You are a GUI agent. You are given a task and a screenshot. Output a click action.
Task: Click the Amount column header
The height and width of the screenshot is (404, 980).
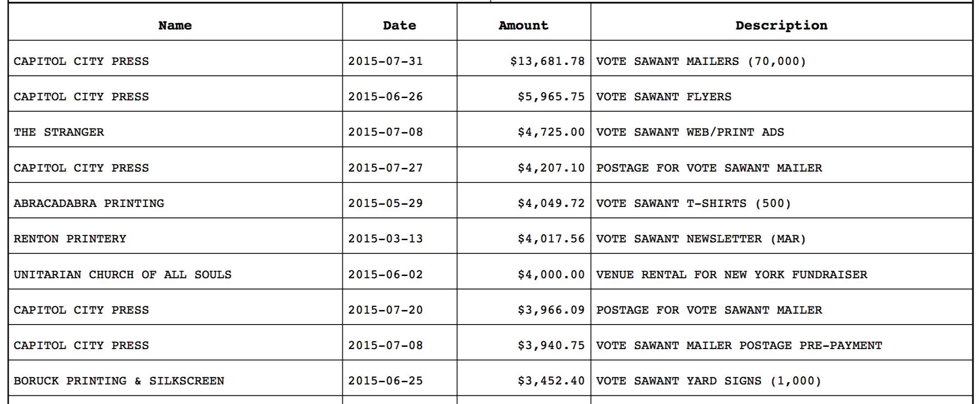tap(523, 25)
